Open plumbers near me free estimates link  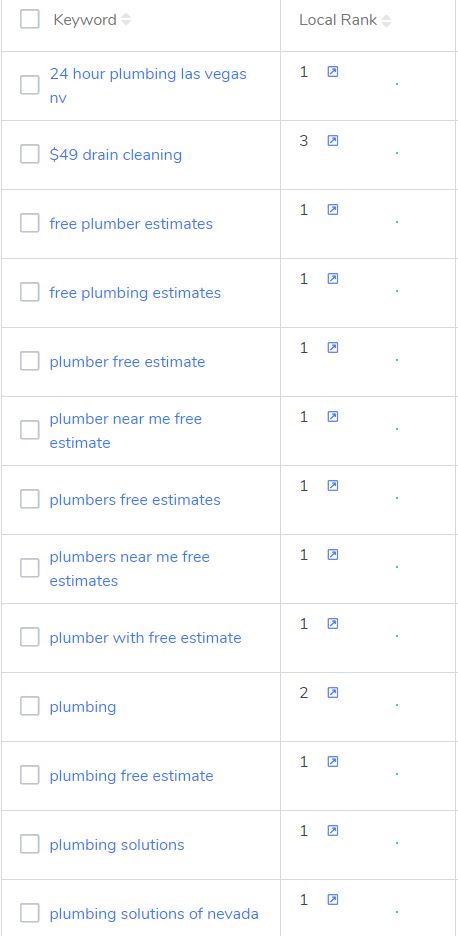(x=130, y=569)
